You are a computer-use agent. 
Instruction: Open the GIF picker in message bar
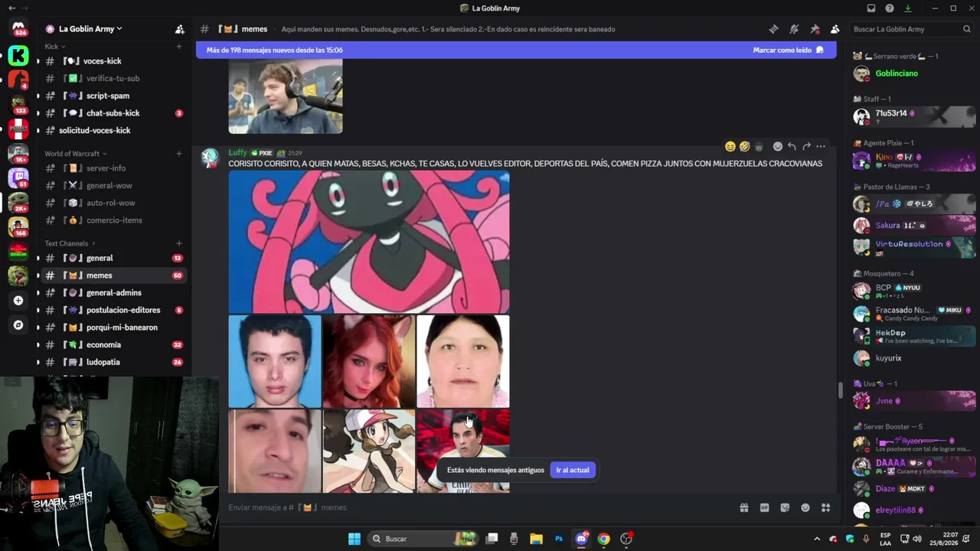(764, 507)
